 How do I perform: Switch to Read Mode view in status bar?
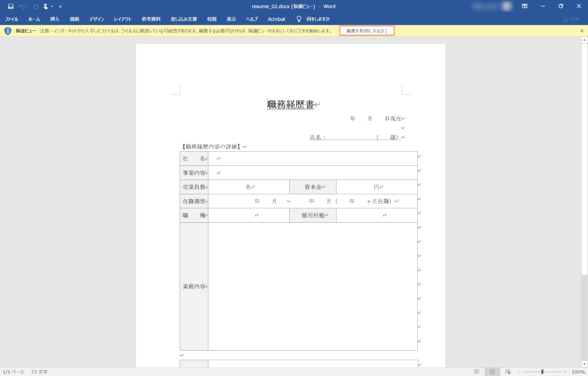tap(477, 372)
